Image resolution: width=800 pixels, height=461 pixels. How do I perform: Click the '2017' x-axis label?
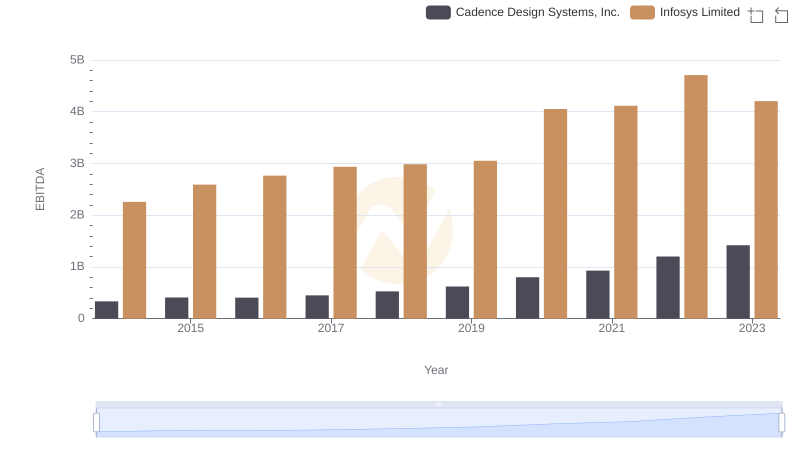331,328
